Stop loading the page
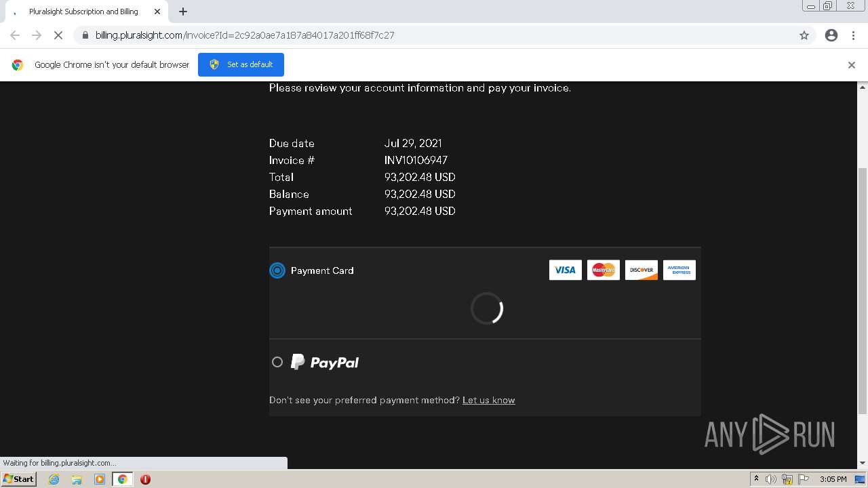Viewport: 868px width, 488px height. (x=58, y=35)
